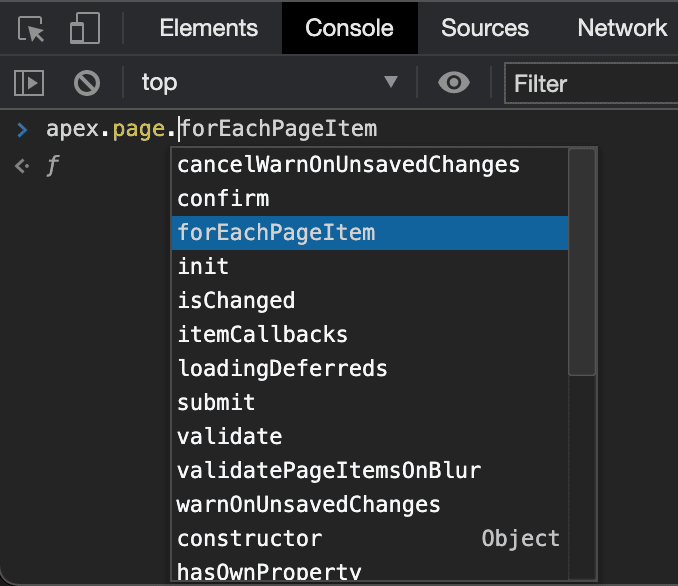Activate the inspect element picker icon
678x586 pixels.
coord(32,29)
